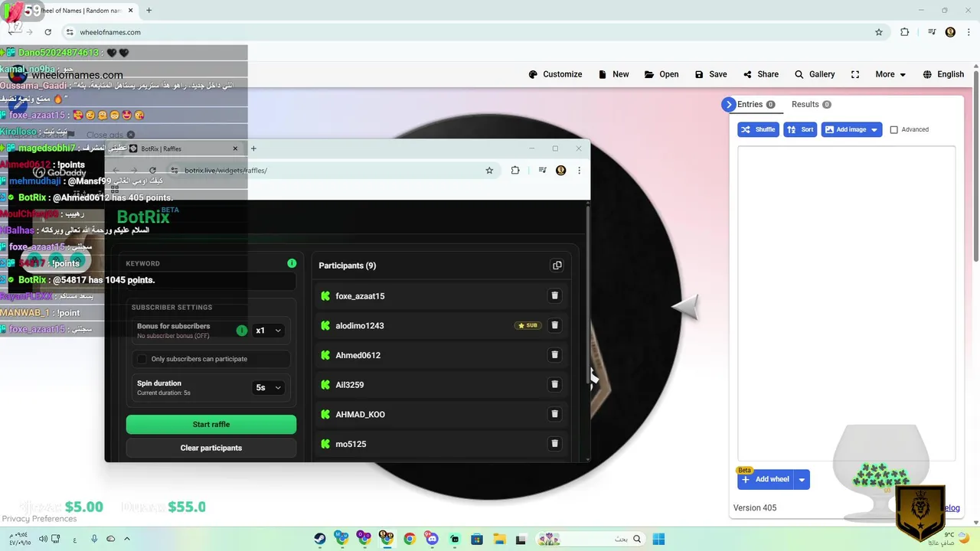Create a New wheel

pyautogui.click(x=613, y=74)
